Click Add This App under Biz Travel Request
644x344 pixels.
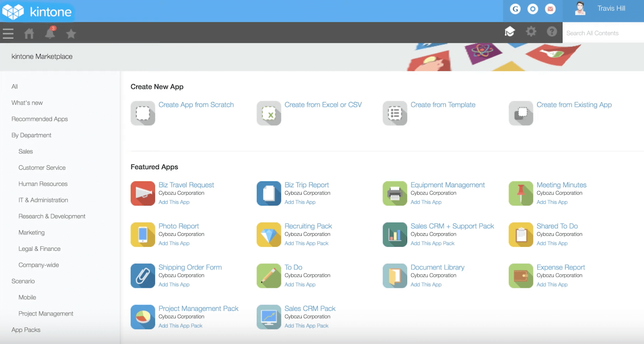[x=174, y=202]
